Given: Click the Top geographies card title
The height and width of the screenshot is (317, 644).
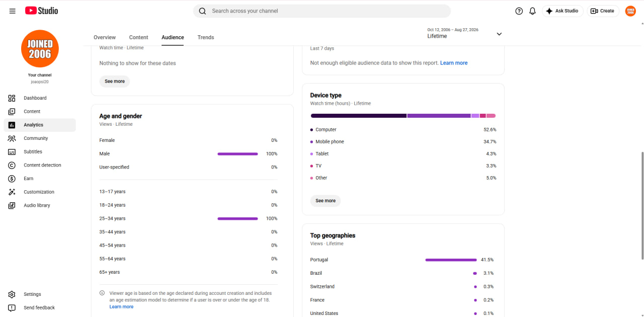Looking at the screenshot, I should coord(333,235).
